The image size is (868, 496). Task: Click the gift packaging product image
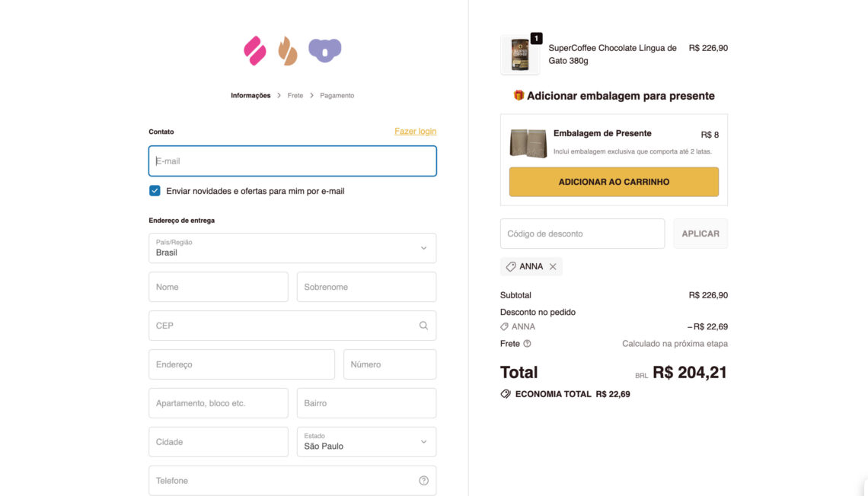(528, 143)
